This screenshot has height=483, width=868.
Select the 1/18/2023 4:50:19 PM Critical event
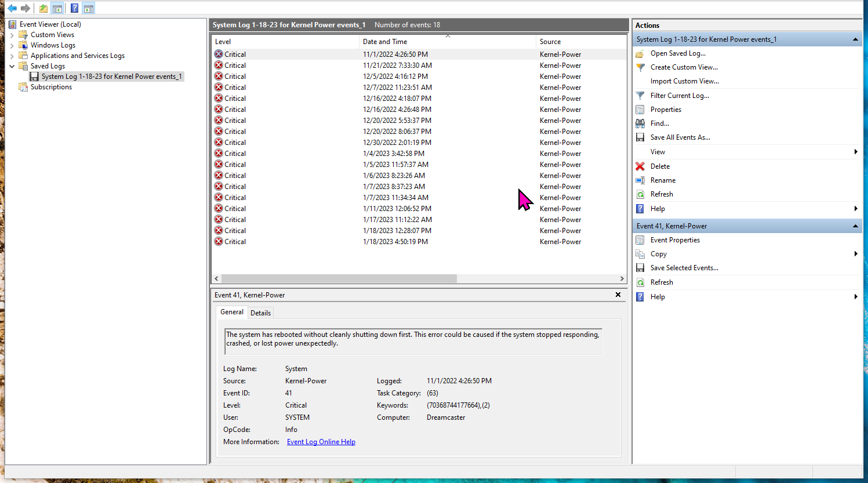point(395,242)
